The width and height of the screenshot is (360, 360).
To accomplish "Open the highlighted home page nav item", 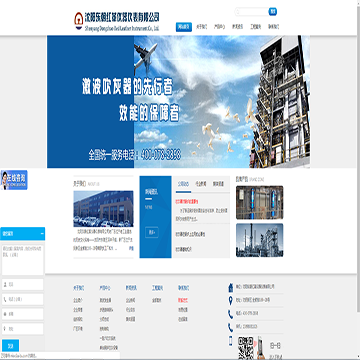I will pyautogui.click(x=184, y=27).
